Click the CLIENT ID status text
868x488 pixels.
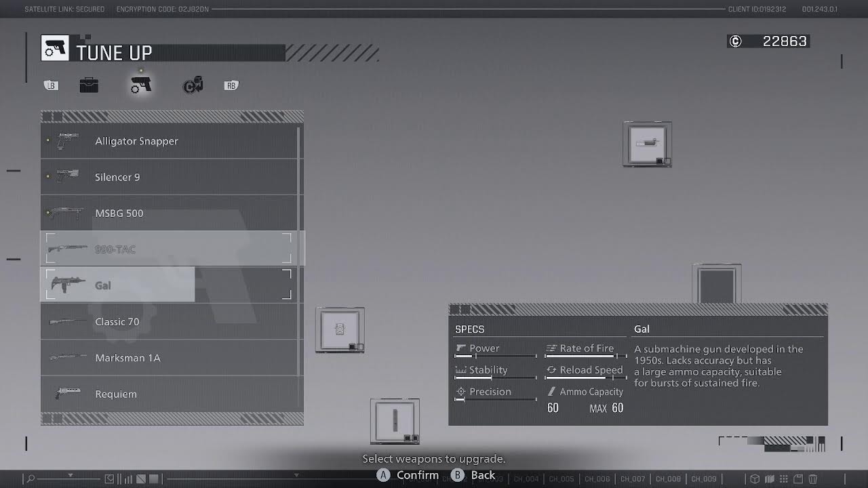point(757,9)
